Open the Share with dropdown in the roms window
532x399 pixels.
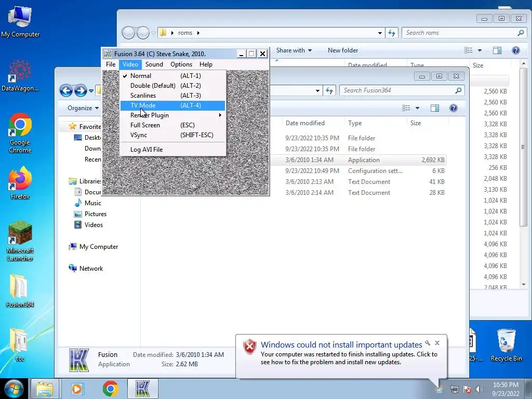[294, 50]
